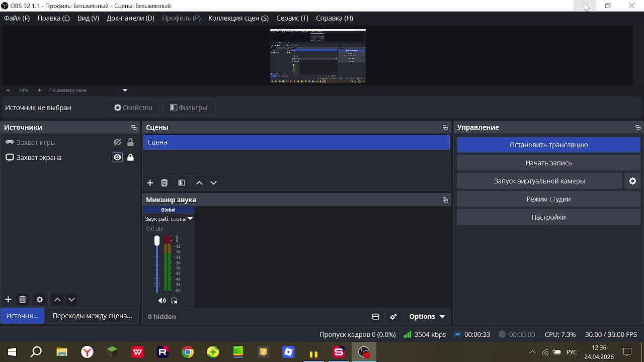Screen dimensions: 644x362
Task: Open the Справка (H) menu
Action: 335,18
